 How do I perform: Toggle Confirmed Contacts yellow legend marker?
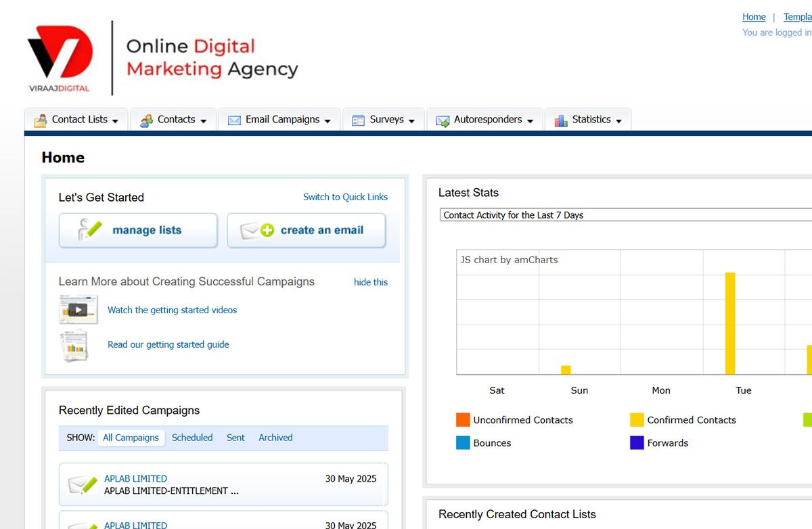pos(637,420)
